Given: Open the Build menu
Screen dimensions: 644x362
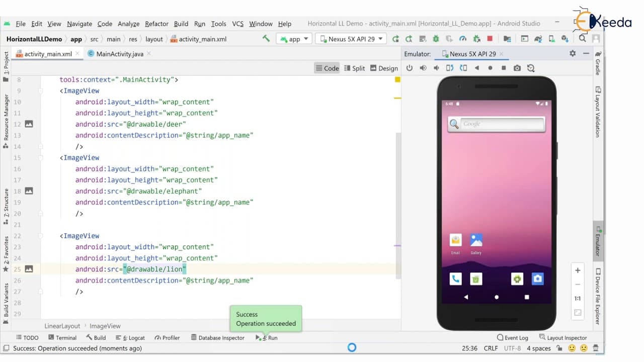Looking at the screenshot, I should pos(181,24).
